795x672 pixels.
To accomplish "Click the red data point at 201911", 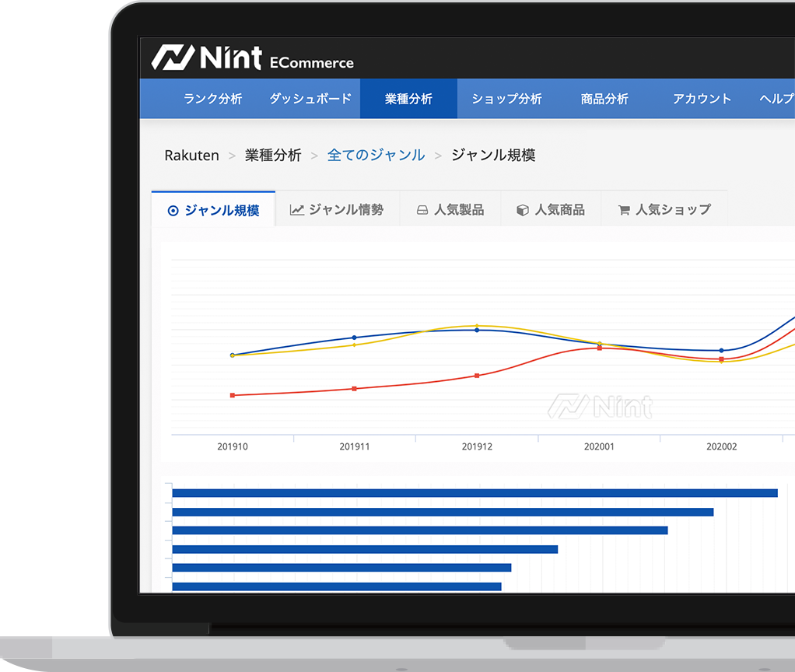I will click(355, 389).
